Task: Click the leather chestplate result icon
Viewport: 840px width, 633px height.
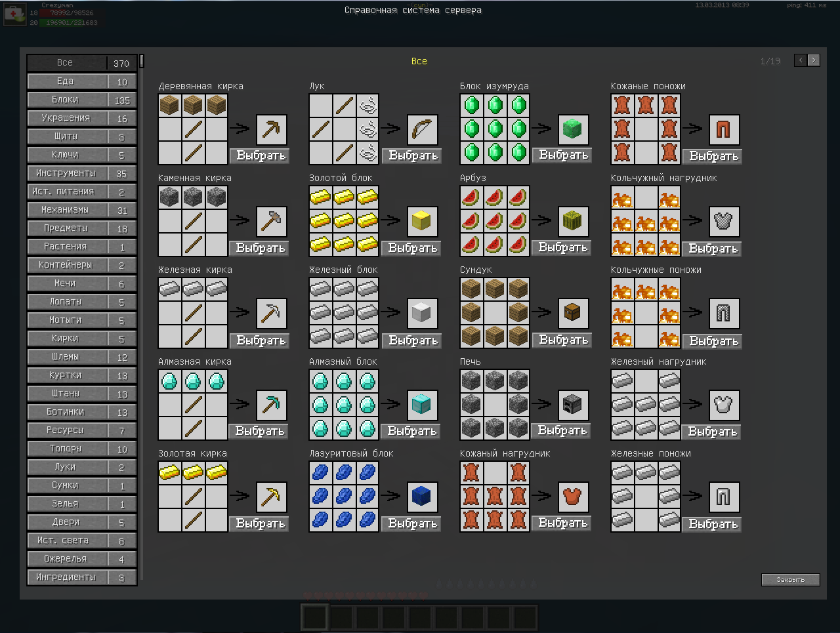Action: [x=573, y=497]
